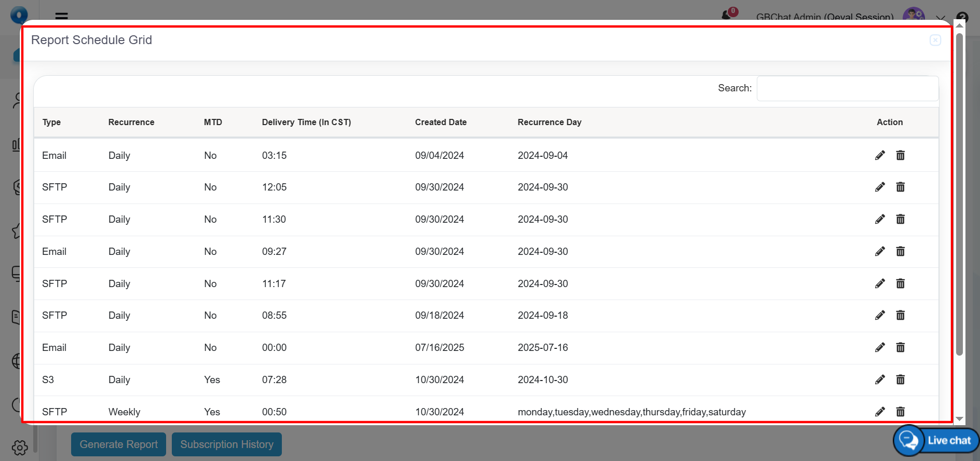The image size is (980, 461).
Task: Click the dialog scrollbar down arrow
Action: point(959,419)
